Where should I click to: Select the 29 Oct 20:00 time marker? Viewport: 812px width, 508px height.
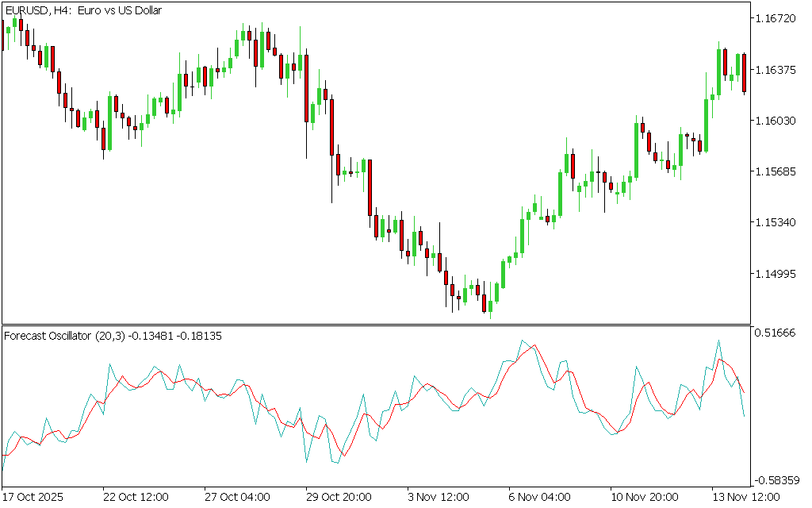pos(339,497)
